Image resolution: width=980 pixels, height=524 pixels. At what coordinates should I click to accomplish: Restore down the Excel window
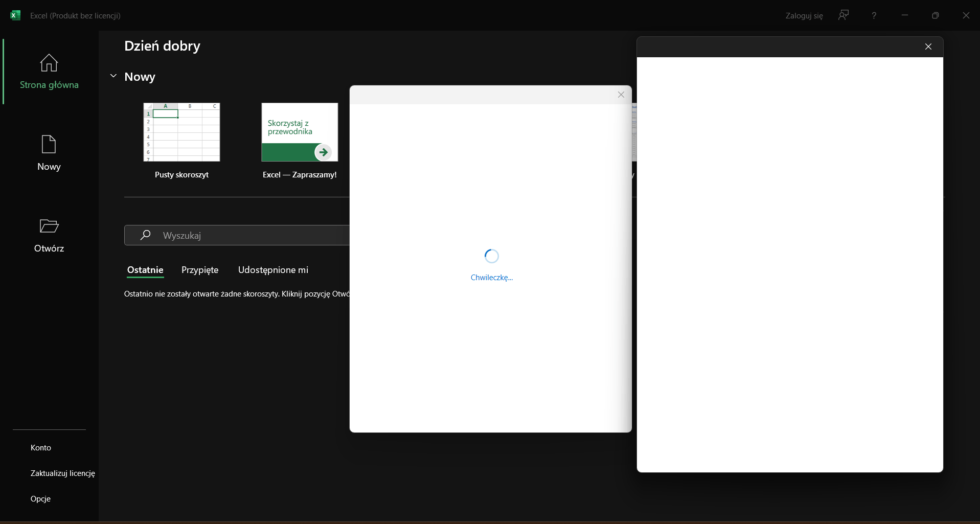936,15
